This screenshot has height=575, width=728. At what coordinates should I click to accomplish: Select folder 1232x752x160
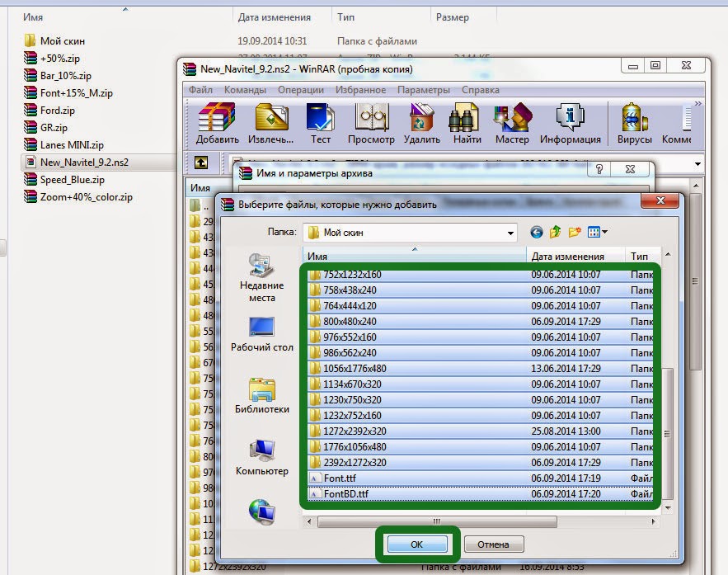(x=480, y=416)
